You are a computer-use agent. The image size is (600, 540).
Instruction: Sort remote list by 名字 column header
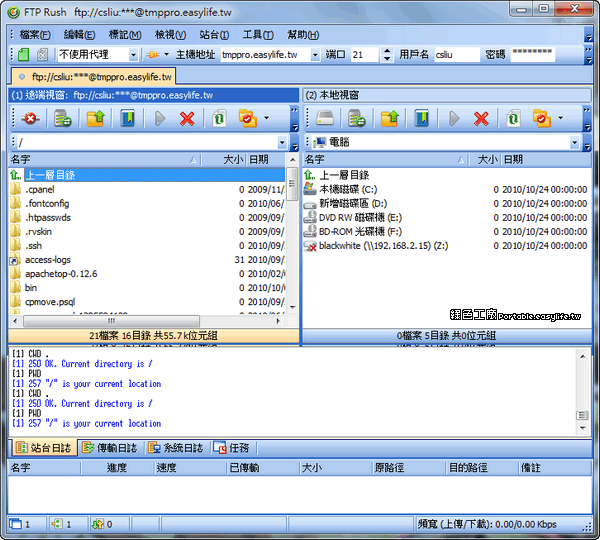pos(104,160)
